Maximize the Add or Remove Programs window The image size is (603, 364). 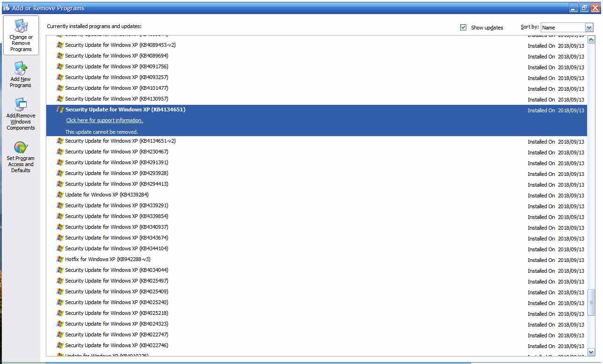click(x=584, y=8)
